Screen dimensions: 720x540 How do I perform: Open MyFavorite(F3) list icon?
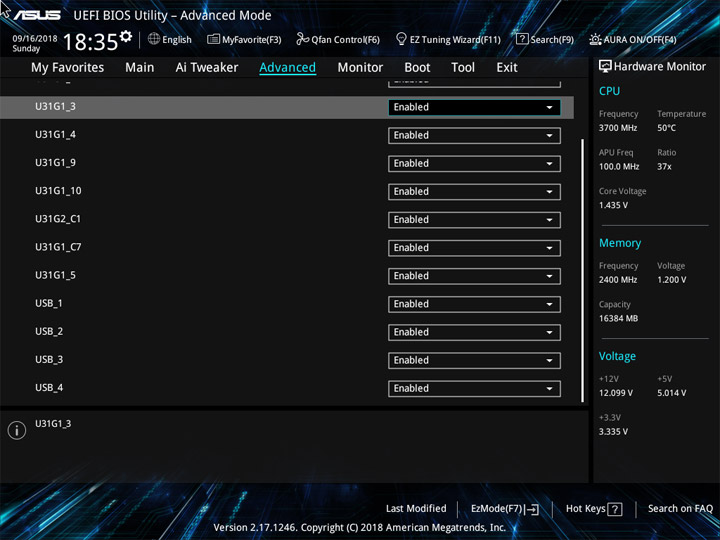point(213,39)
